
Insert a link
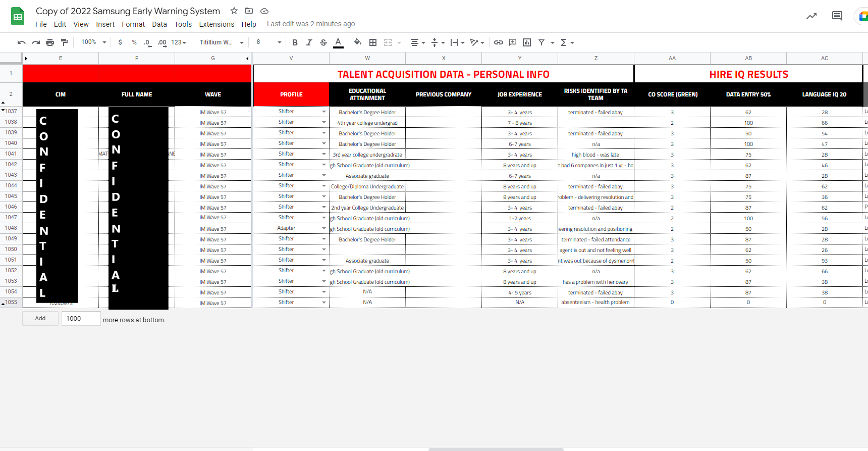pyautogui.click(x=499, y=42)
